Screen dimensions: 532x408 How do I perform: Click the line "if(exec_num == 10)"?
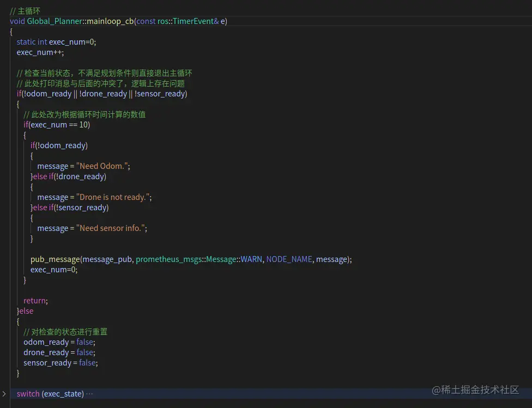[x=57, y=125]
